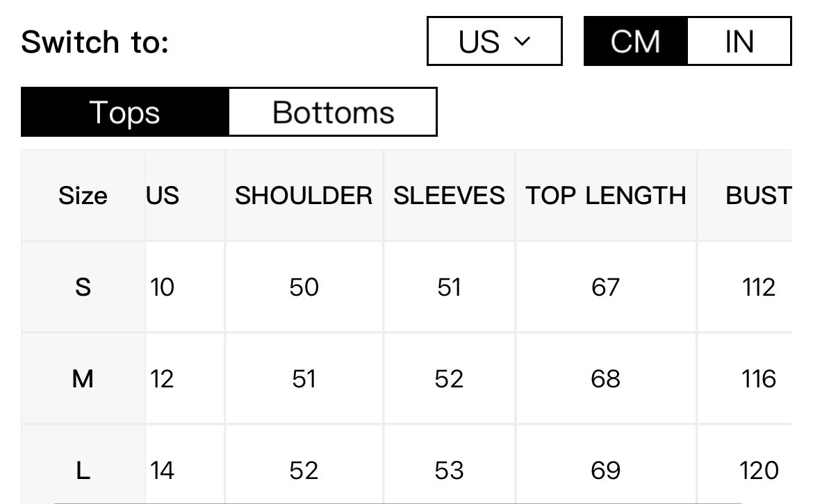Select the Tops tab

pyautogui.click(x=124, y=112)
